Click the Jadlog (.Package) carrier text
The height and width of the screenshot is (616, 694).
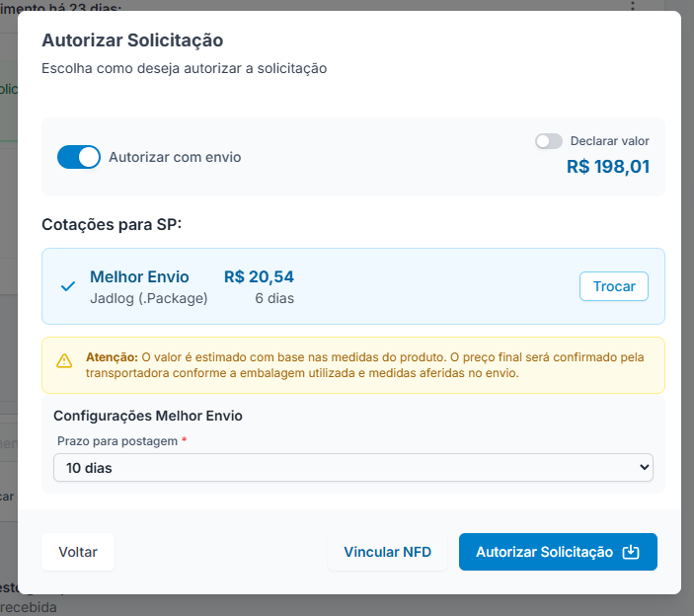click(149, 298)
